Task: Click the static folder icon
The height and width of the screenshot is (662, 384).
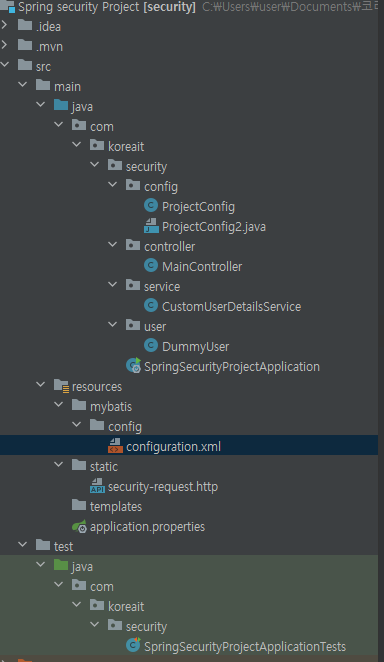Action: tap(79, 465)
